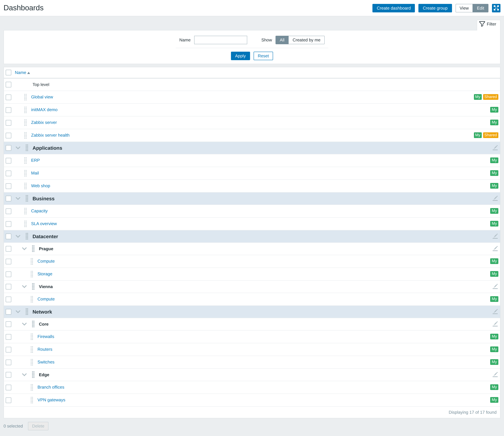Collapse the Datacenter group chevron

(x=18, y=236)
